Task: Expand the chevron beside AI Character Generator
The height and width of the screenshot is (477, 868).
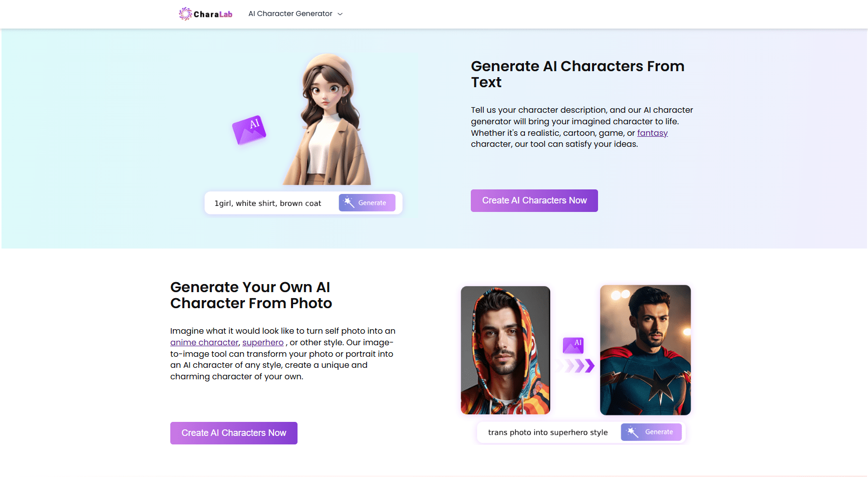Action: [x=340, y=14]
